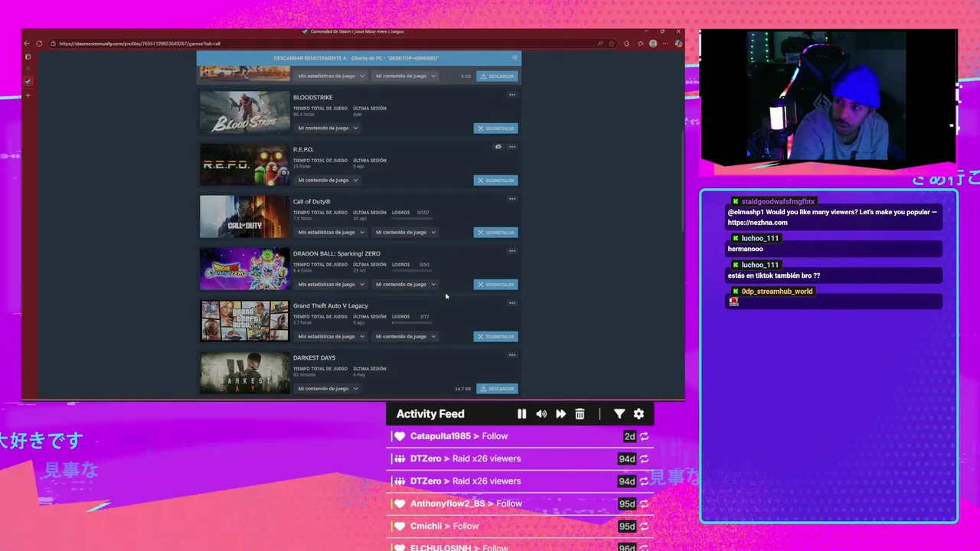Image resolution: width=980 pixels, height=551 pixels.
Task: Replay the Catapulta1985 follow alert
Action: 644,436
